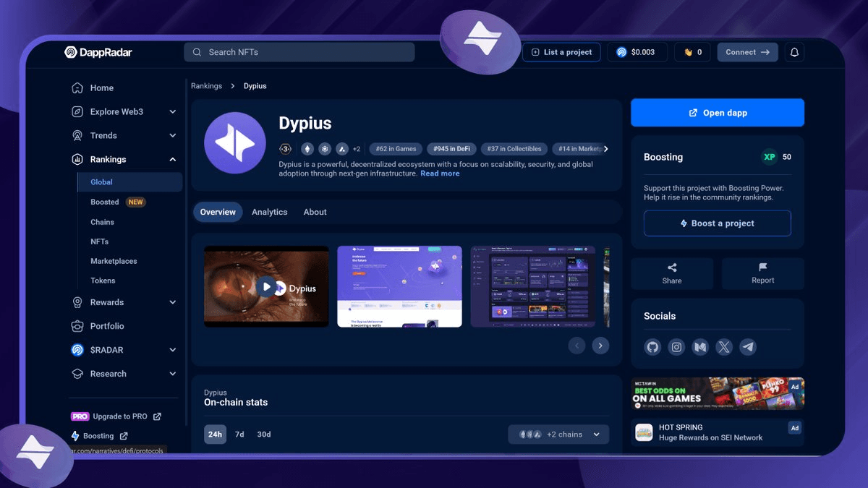Image resolution: width=868 pixels, height=488 pixels.
Task: Click the Rankings chart icon
Action: coord(77,160)
